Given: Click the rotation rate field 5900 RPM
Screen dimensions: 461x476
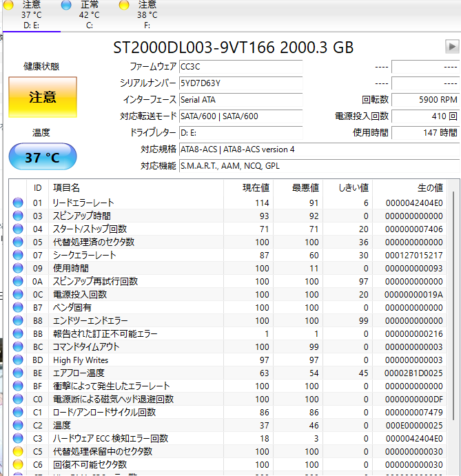Looking at the screenshot, I should click(x=425, y=100).
